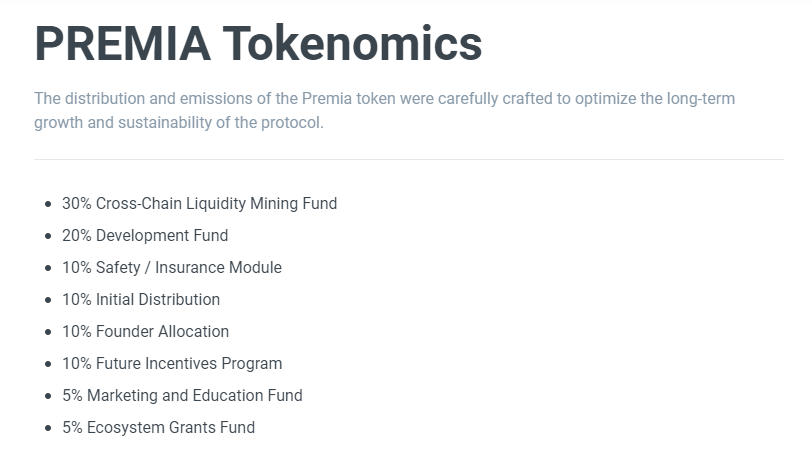The image size is (812, 456).
Task: Click the bullet marker before Future Incentives Program
Action: [48, 364]
